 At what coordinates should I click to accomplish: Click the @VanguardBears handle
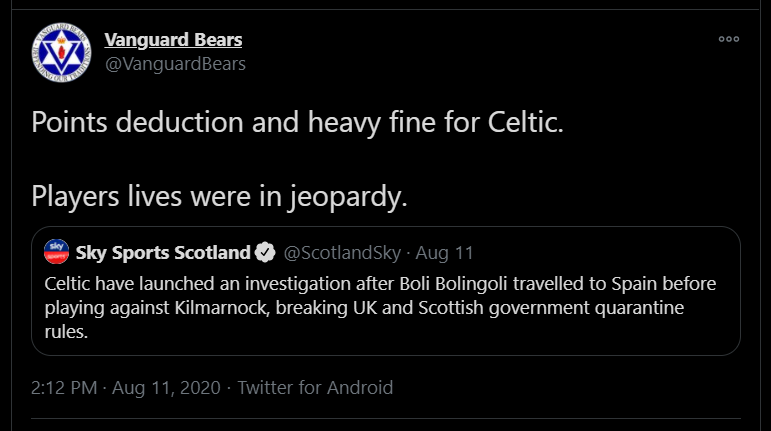[x=175, y=64]
